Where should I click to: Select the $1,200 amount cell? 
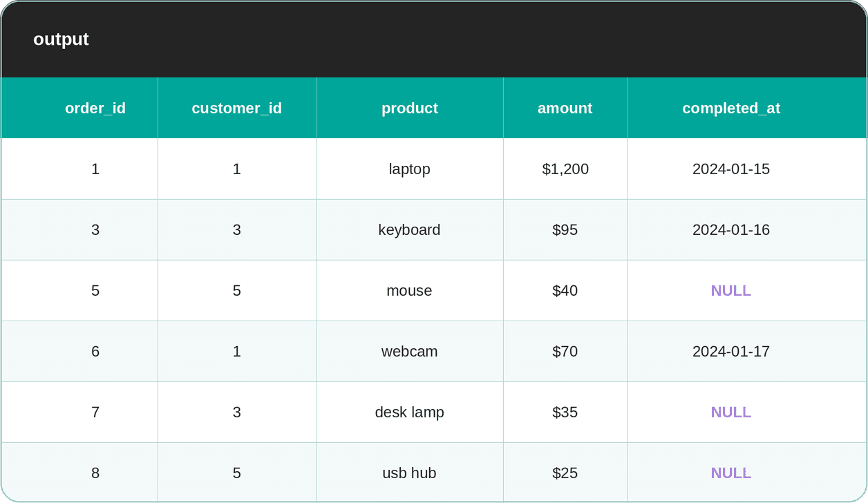[x=565, y=169]
